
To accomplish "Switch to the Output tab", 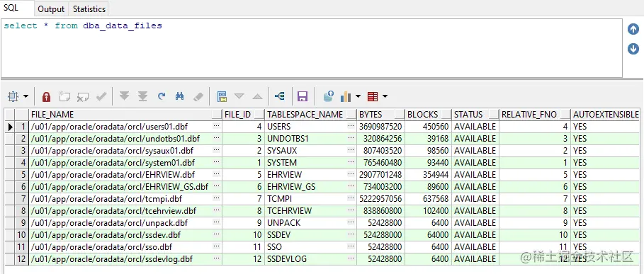I will (x=51, y=9).
